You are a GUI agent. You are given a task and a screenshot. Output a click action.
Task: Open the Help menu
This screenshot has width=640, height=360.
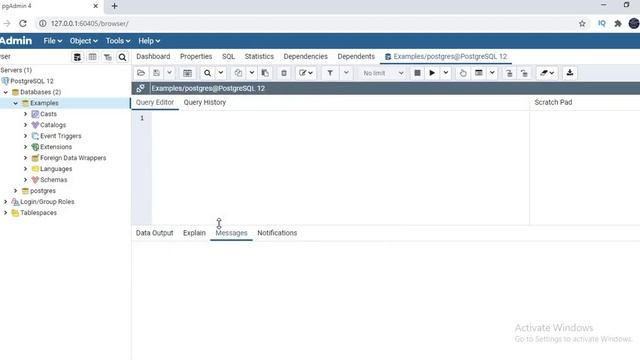pyautogui.click(x=149, y=41)
